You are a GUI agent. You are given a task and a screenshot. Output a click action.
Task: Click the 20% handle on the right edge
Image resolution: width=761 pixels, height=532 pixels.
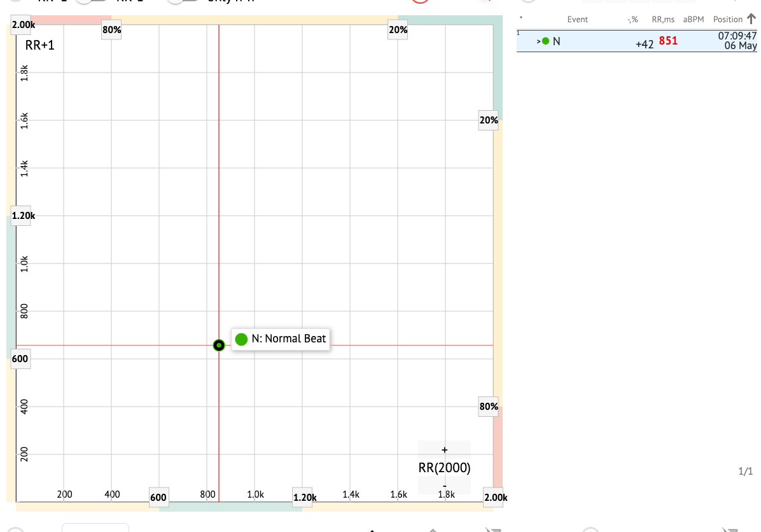[489, 120]
